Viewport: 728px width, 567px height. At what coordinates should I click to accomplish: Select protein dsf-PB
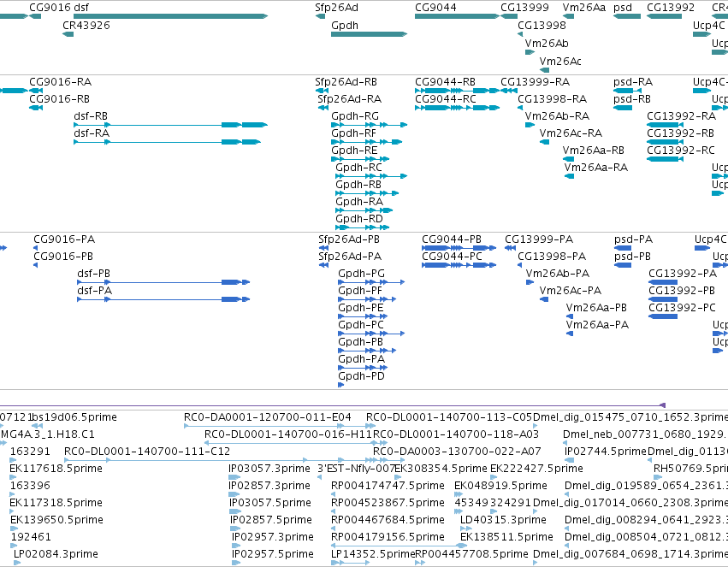163,282
